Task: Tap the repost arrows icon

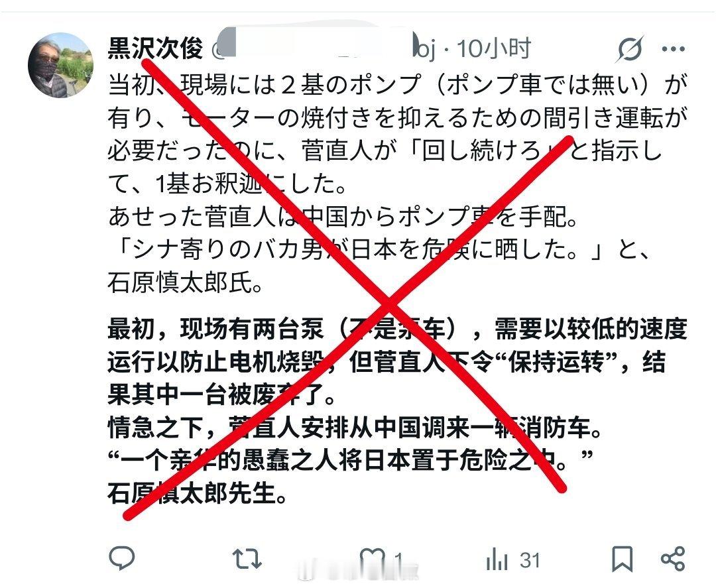Action: 247,558
